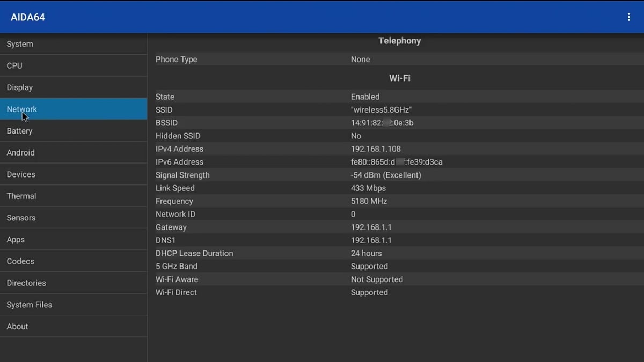Open the Devices list
The height and width of the screenshot is (362, 644).
(74, 174)
